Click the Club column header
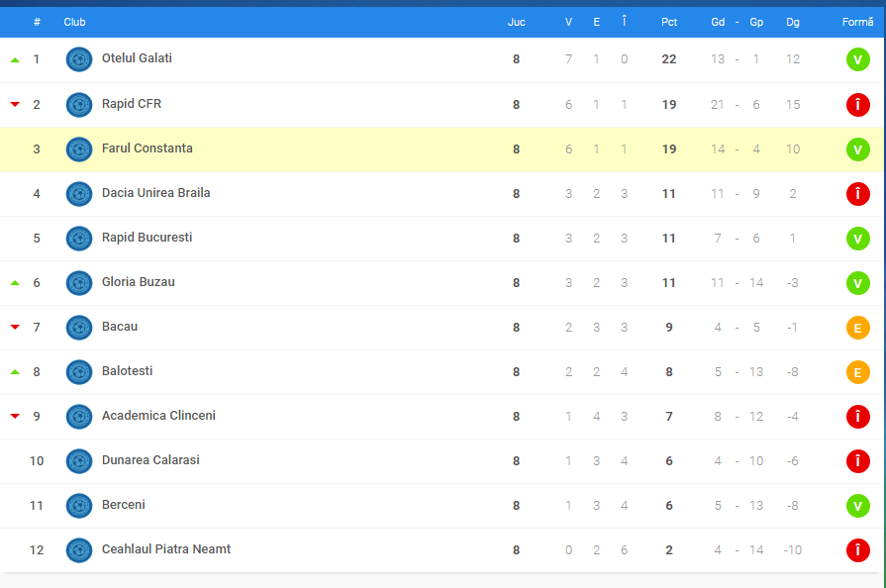Viewport: 886px width, 588px height. pyautogui.click(x=74, y=22)
